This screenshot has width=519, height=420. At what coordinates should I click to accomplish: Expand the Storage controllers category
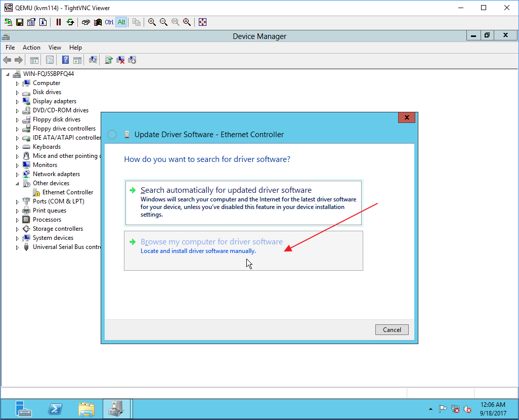pyautogui.click(x=17, y=229)
